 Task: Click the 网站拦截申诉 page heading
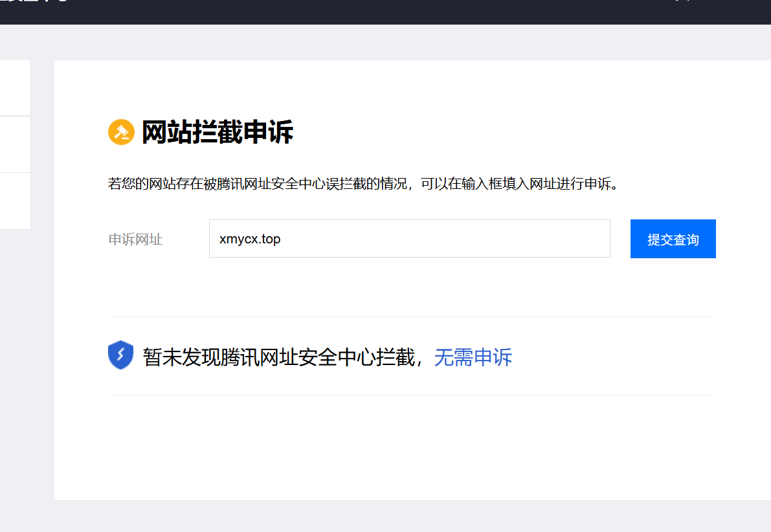218,132
